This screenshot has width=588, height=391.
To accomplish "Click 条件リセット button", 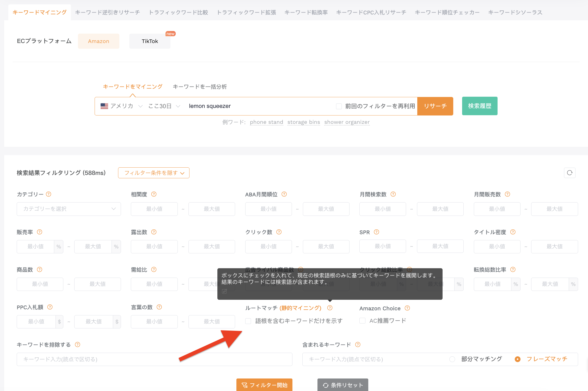I will [343, 385].
